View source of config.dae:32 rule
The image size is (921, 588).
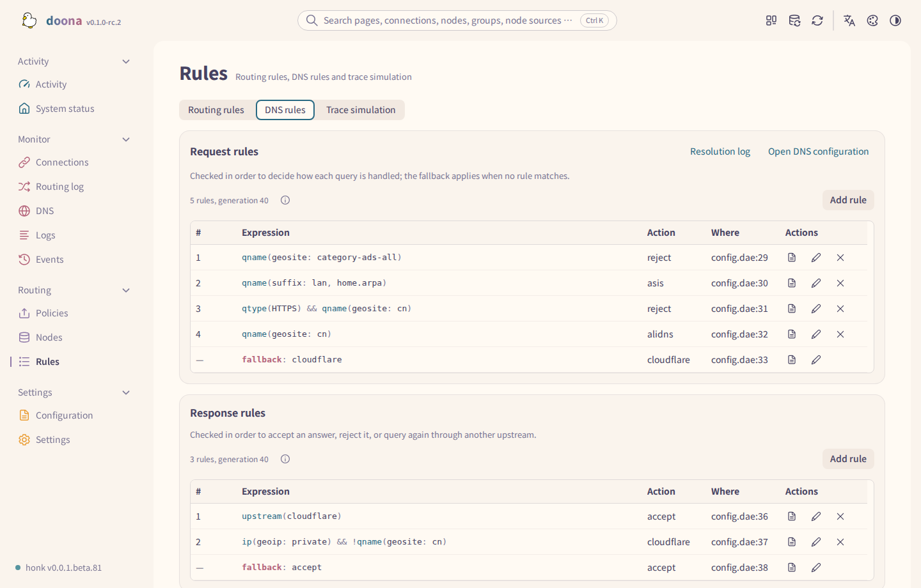point(792,334)
